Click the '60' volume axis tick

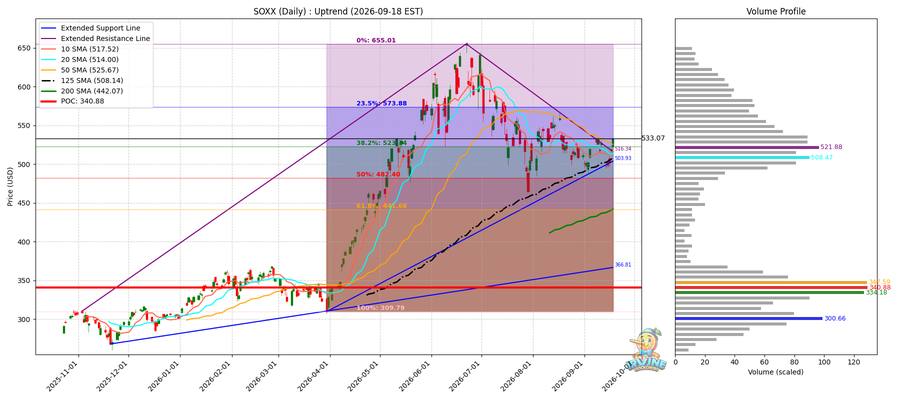click(765, 362)
